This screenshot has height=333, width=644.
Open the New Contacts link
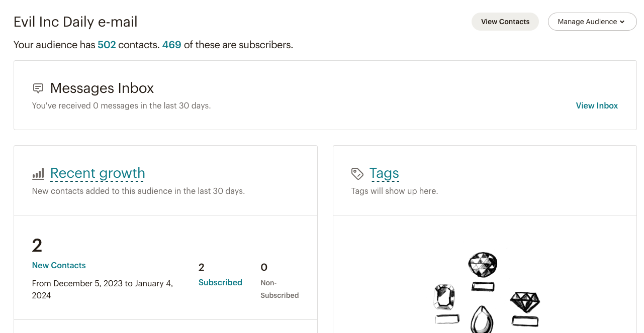[x=59, y=265]
